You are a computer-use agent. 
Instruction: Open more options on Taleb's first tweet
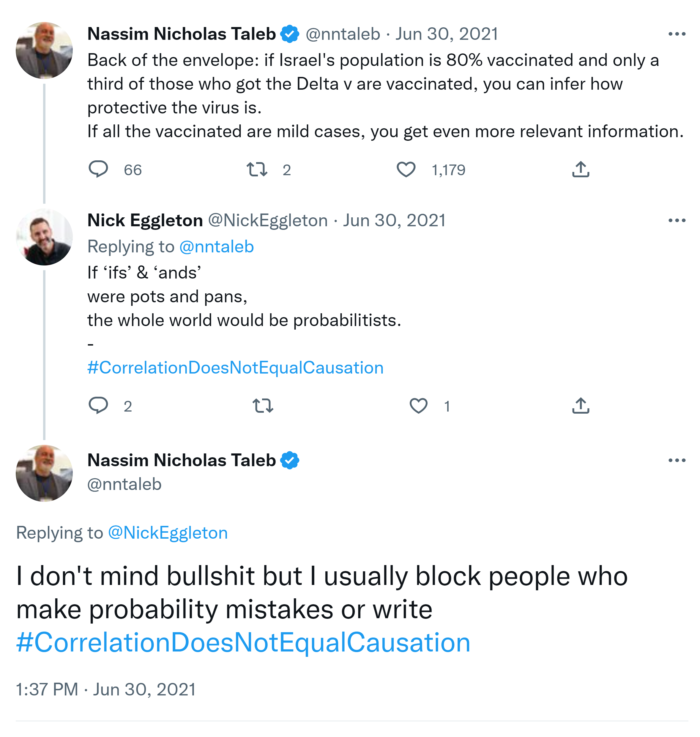(677, 34)
